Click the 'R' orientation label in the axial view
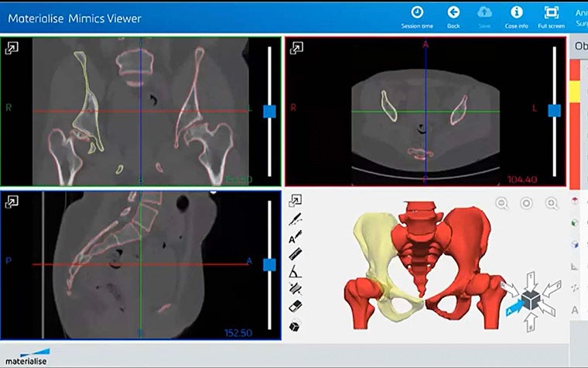Image resolution: width=588 pixels, height=368 pixels. coord(293,108)
